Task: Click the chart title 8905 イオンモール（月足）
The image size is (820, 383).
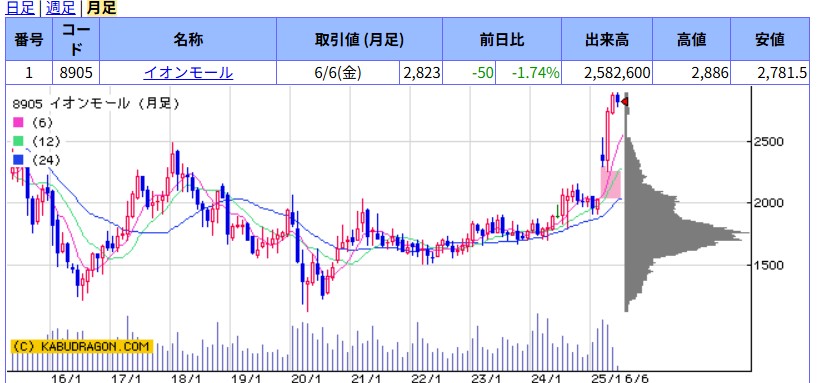Action: click(x=96, y=104)
